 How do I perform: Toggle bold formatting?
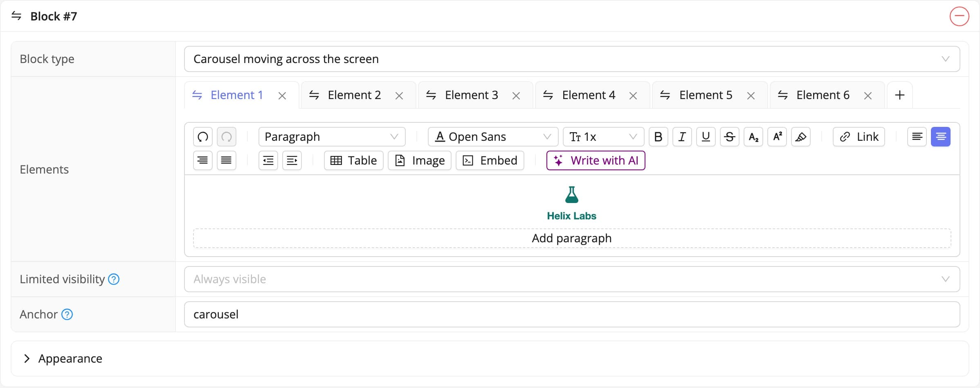point(659,137)
